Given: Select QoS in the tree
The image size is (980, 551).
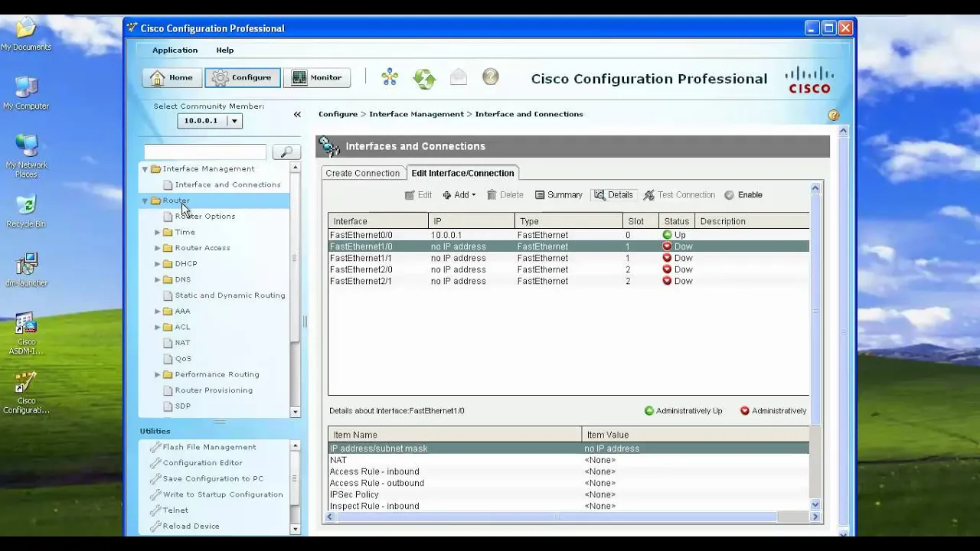Looking at the screenshot, I should click(183, 358).
